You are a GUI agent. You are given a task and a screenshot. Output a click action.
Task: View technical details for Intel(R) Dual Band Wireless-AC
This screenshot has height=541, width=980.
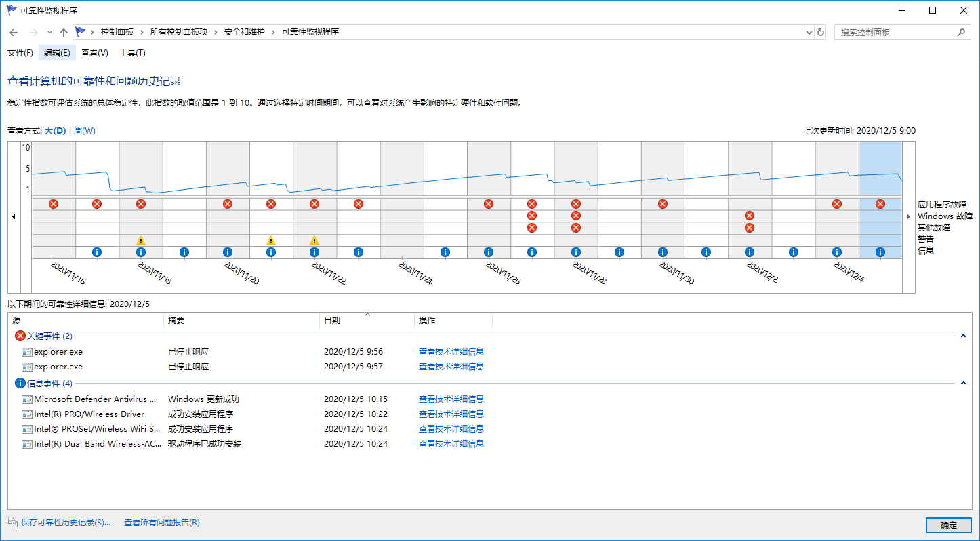(451, 444)
